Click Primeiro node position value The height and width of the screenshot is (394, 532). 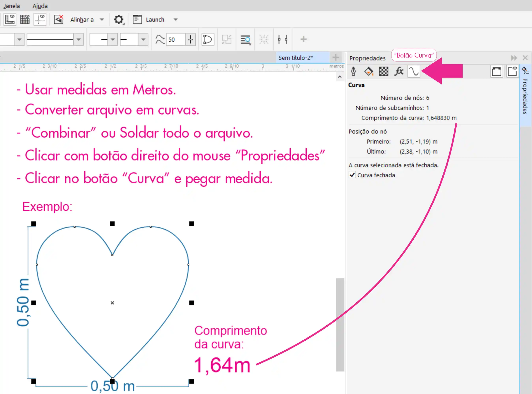pos(419,142)
